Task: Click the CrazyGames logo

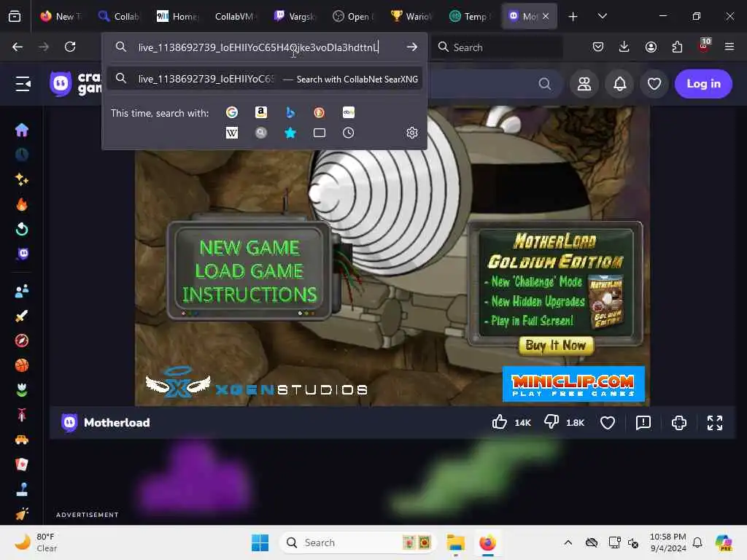Action: [x=75, y=84]
